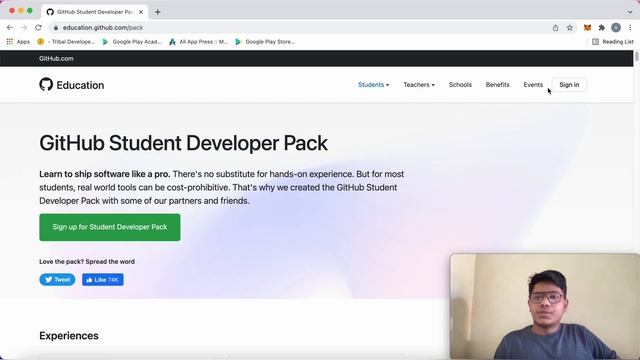Open the Chrome profile avatar

[616, 28]
